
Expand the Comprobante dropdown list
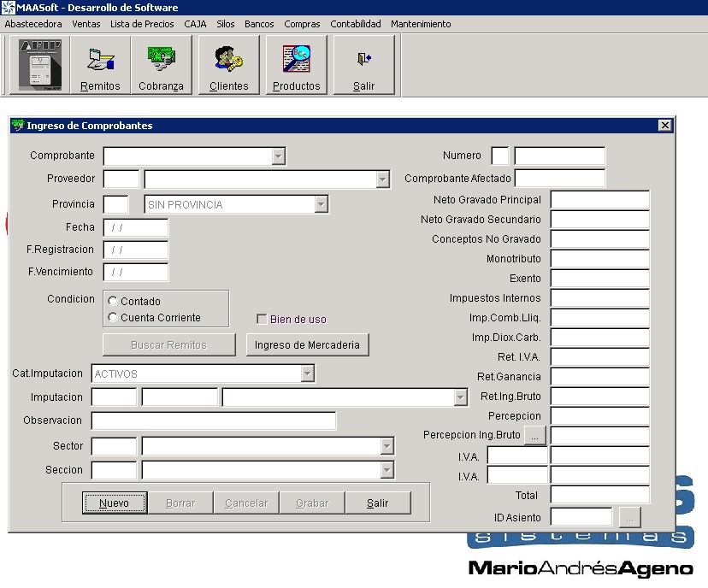click(278, 156)
